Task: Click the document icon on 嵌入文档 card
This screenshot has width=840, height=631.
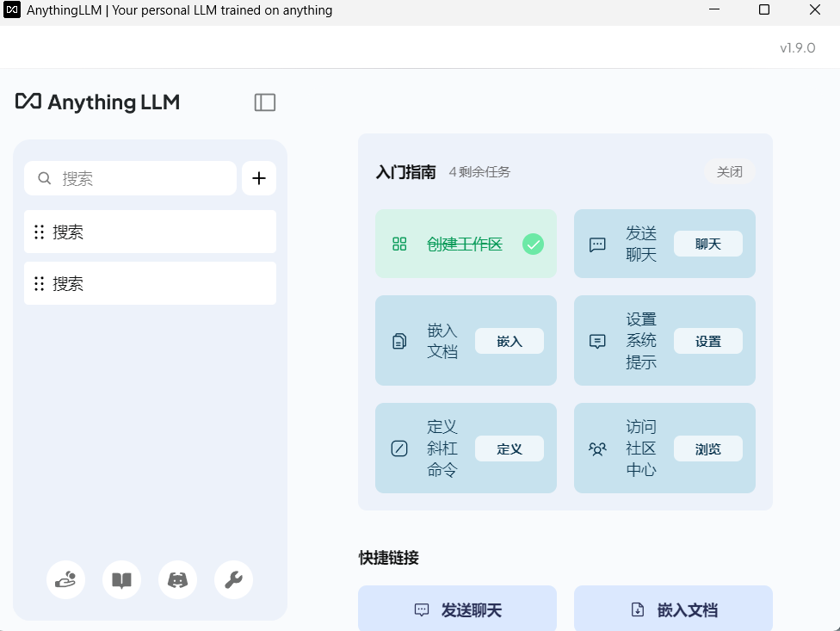Action: 398,340
